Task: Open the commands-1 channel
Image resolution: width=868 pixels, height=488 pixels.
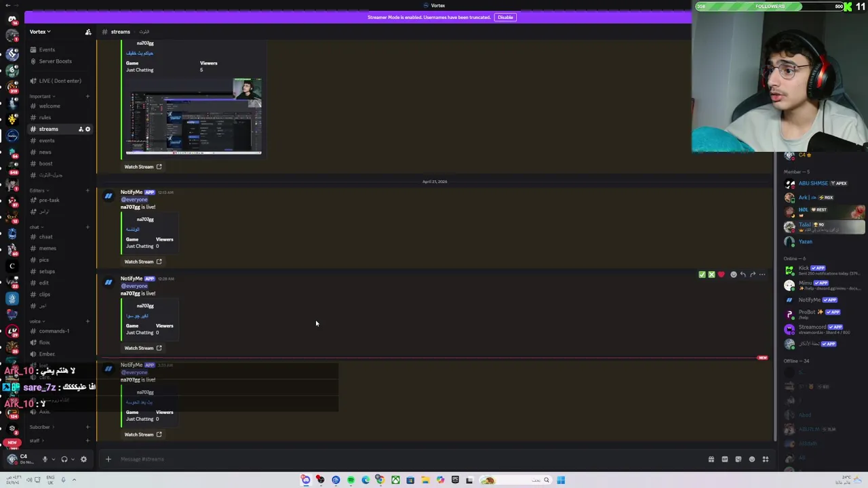Action: click(x=54, y=331)
